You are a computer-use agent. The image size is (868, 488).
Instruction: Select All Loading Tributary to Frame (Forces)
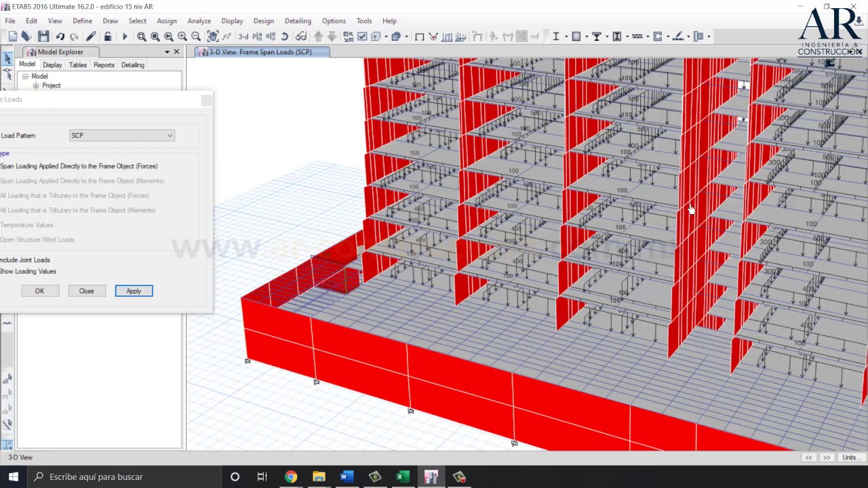point(75,196)
